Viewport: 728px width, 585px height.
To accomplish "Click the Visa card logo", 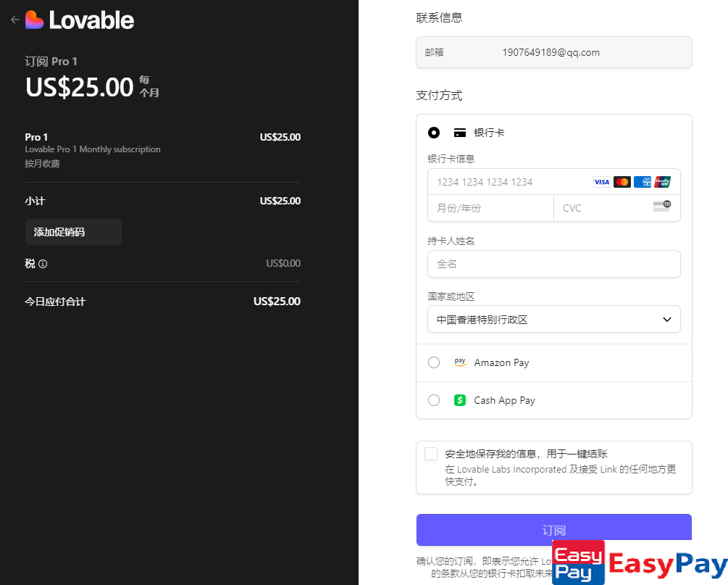I will pyautogui.click(x=602, y=182).
